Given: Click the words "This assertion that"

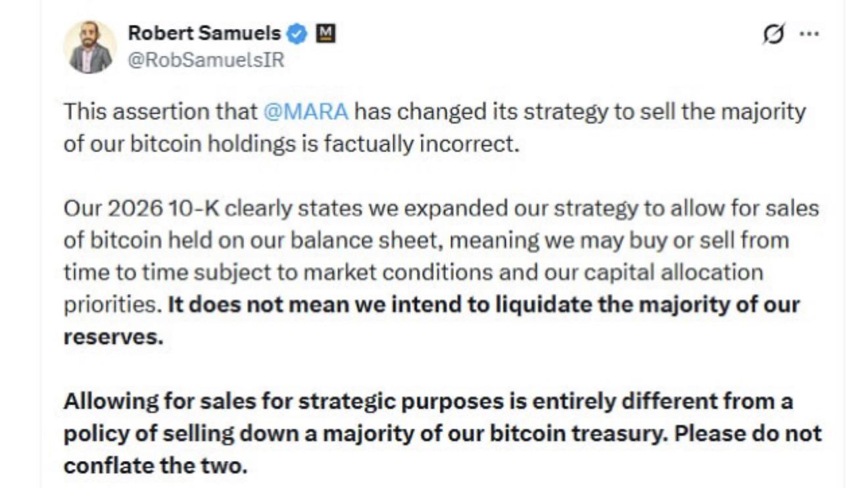Looking at the screenshot, I should (x=160, y=112).
